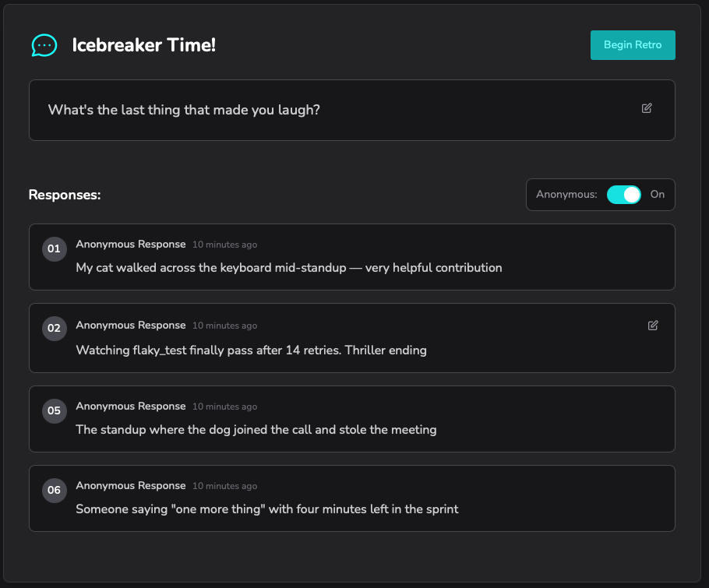The width and height of the screenshot is (709, 588).
Task: Click "Anonymous Response" title on response 06
Action: 131,485
